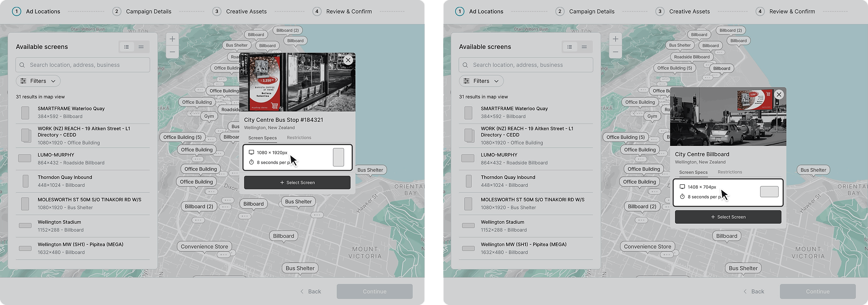Open Restrictions tab in bus stop popup

[299, 138]
